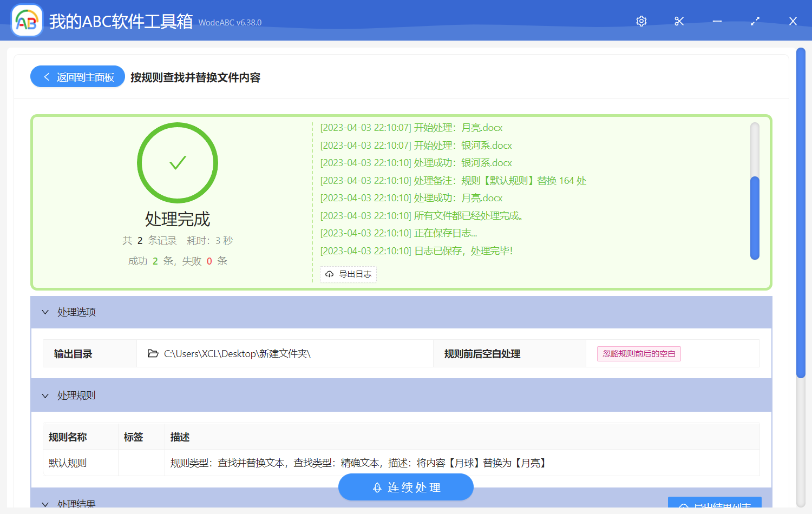812x514 pixels.
Task: Open output path C:\Users\XCL\Desktop\新建文件夹\
Action: point(237,354)
